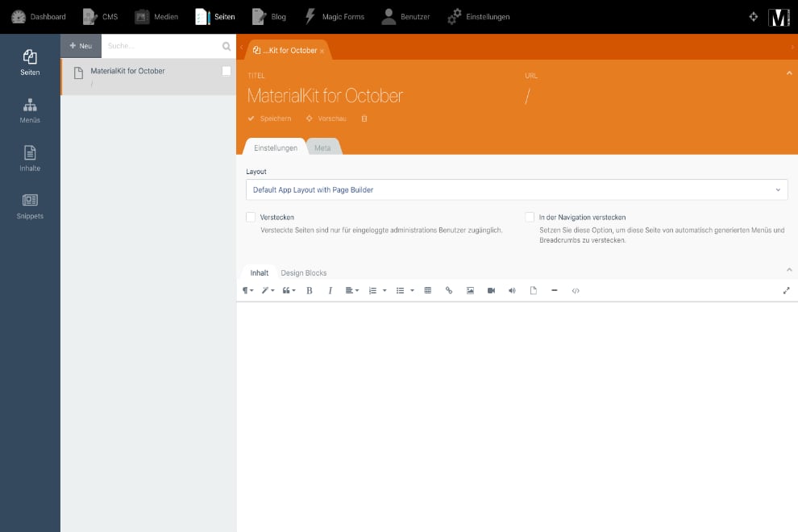Screen dimensions: 798x532
Task: Open the account avatar menu
Action: click(779, 17)
